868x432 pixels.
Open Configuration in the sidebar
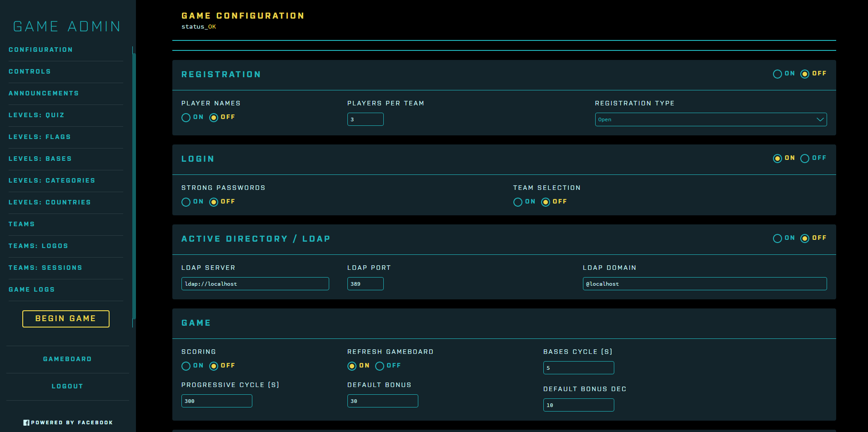pos(40,50)
